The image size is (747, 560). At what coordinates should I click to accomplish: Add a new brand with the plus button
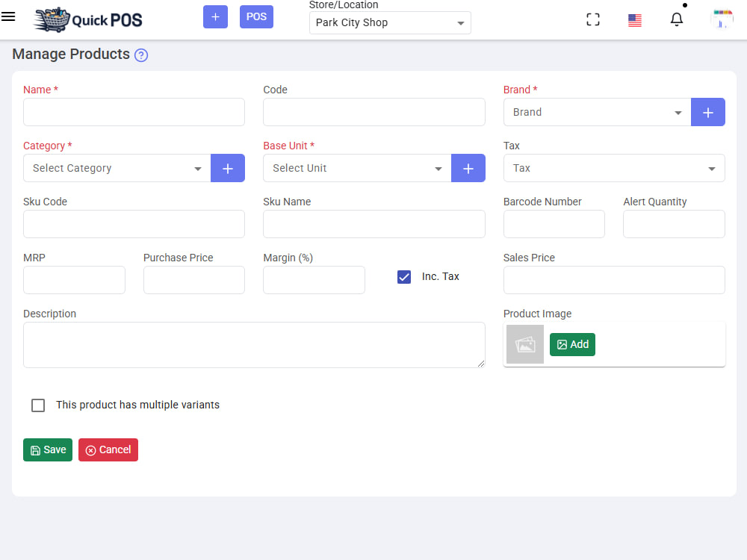[708, 112]
